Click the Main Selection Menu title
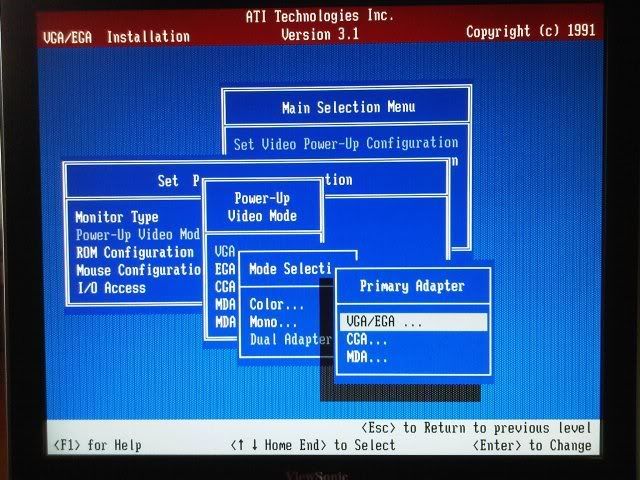 click(x=348, y=107)
